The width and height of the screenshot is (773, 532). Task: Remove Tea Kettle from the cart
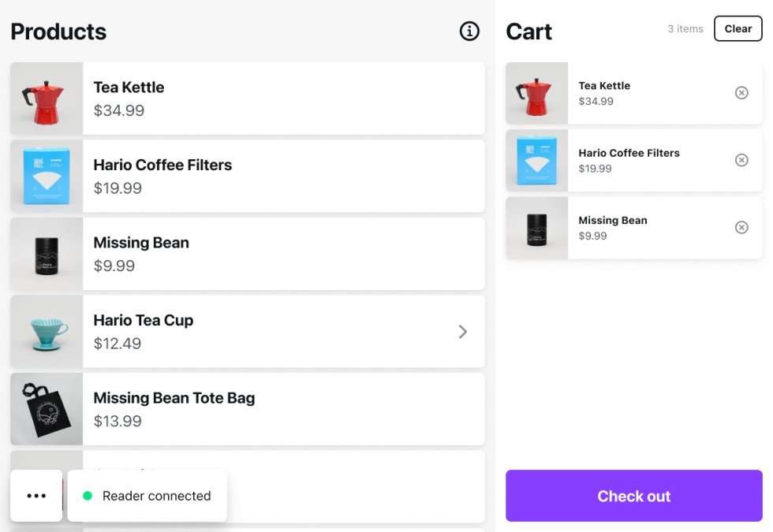coord(741,93)
